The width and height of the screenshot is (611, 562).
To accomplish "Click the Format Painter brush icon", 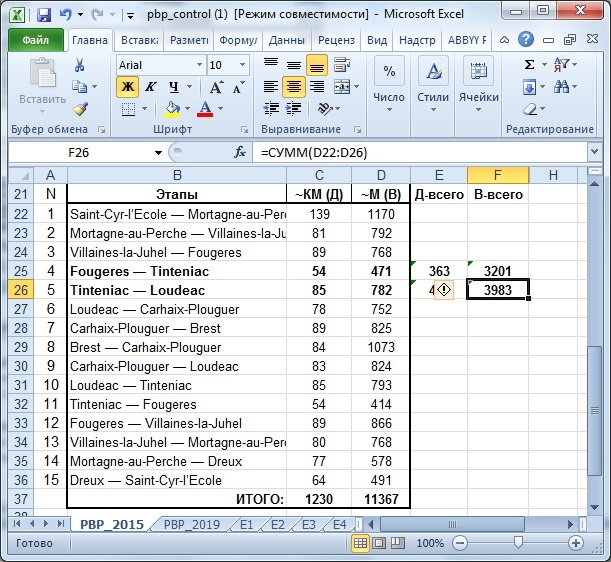I will click(80, 109).
